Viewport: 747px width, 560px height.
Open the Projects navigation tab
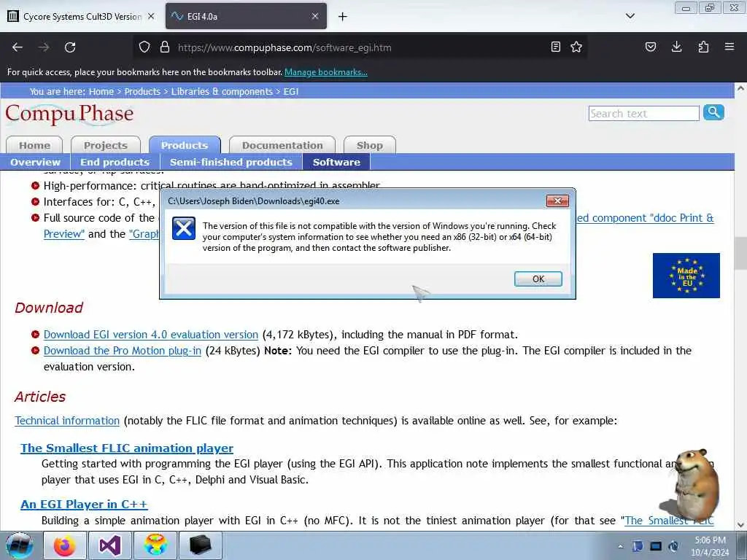point(106,145)
